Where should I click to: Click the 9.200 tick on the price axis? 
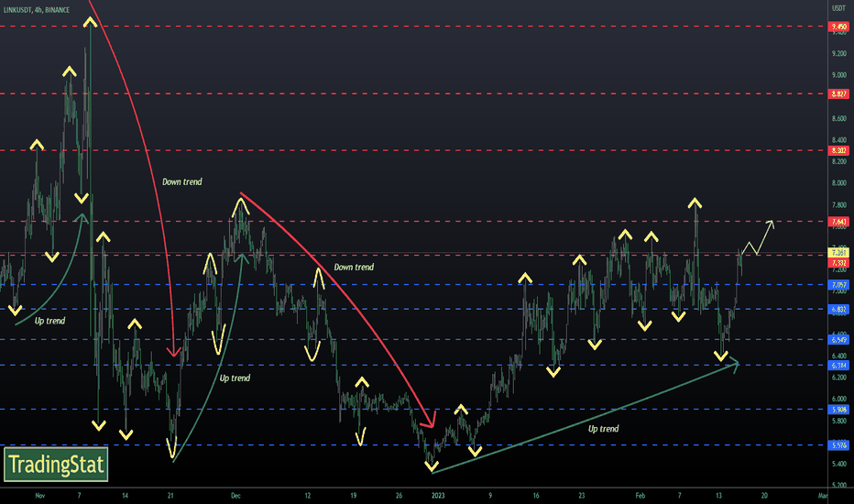click(x=838, y=53)
